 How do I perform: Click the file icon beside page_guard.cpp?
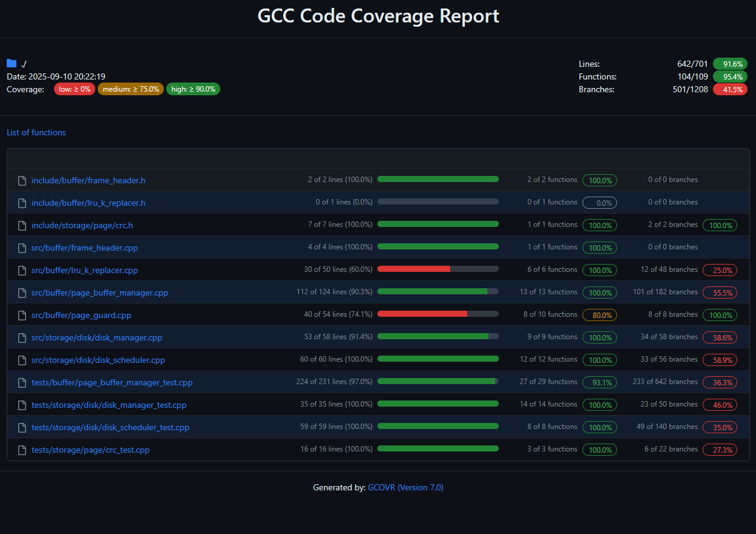(x=22, y=315)
